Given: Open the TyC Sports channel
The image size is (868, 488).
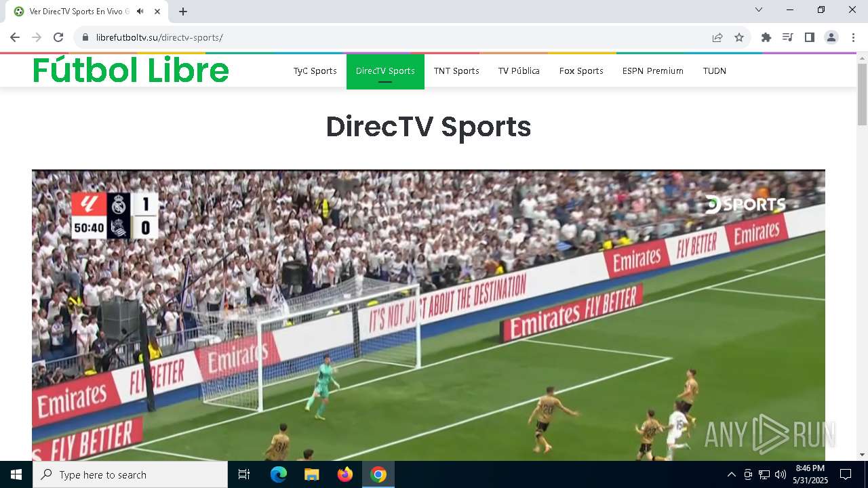Looking at the screenshot, I should pyautogui.click(x=315, y=70).
